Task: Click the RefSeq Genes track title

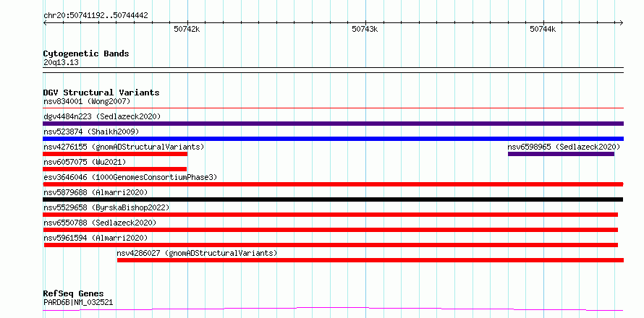Action: [x=73, y=294]
